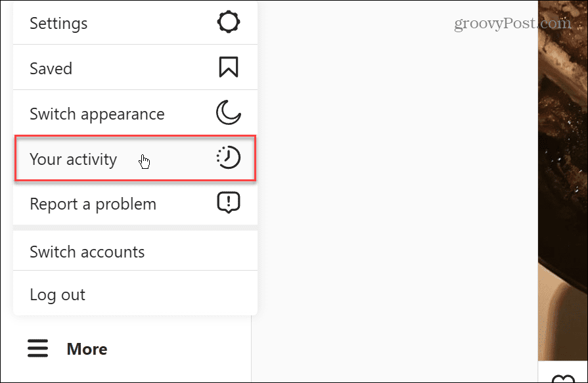Viewport: 588px width, 383px height.
Task: Open Your activity text in the highlighted row
Action: (x=74, y=160)
